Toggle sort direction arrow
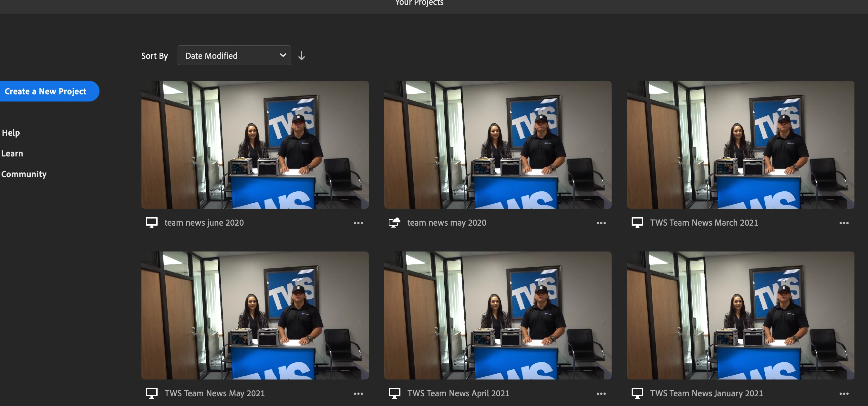Screen dimensions: 868x406 coord(302,56)
